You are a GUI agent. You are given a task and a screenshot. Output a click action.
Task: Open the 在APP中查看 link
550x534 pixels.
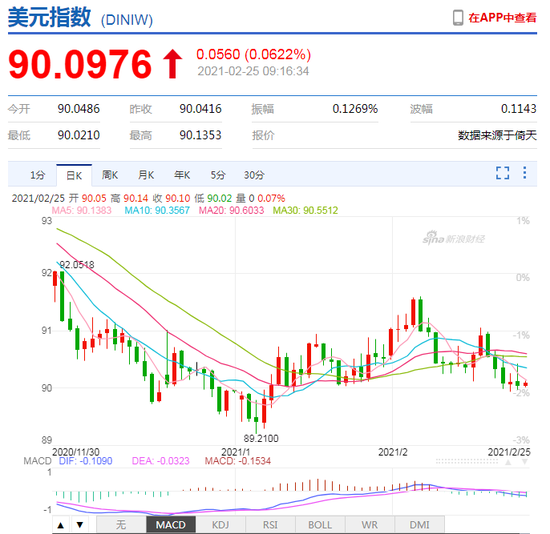click(502, 18)
